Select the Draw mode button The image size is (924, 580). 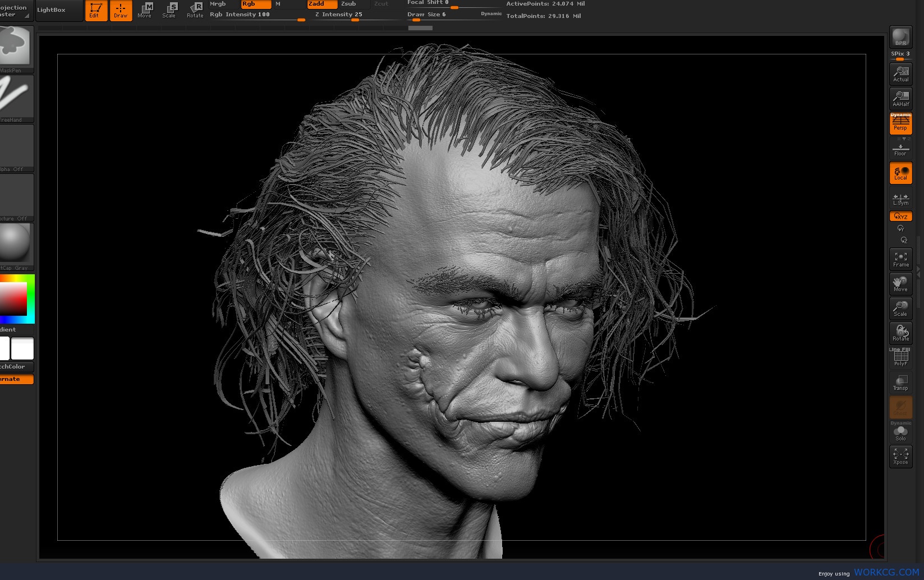(121, 10)
